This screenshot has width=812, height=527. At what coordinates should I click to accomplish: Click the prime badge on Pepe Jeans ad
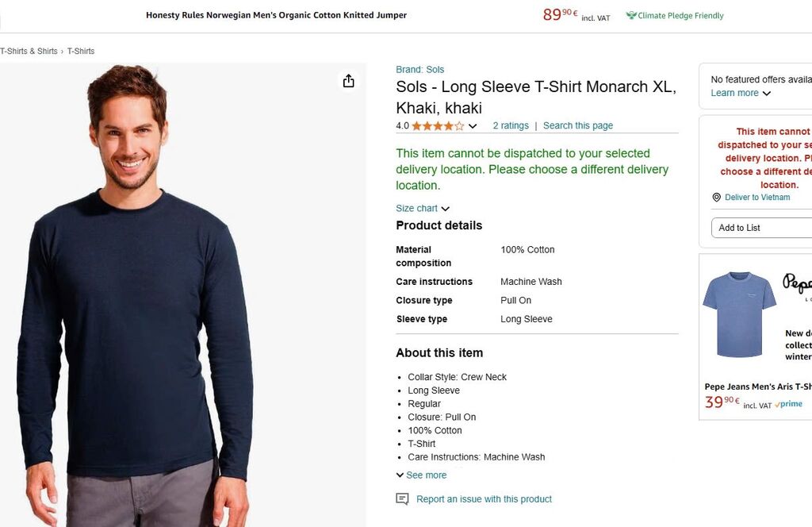tap(789, 405)
